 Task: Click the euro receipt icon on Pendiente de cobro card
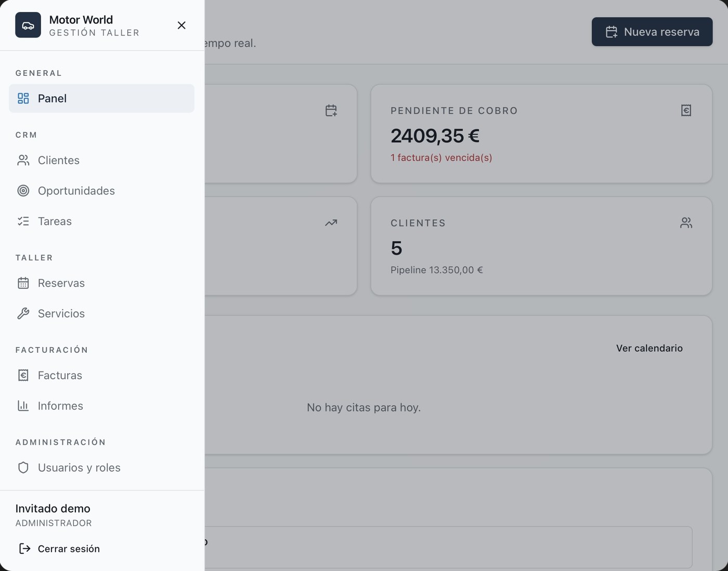pyautogui.click(x=686, y=110)
